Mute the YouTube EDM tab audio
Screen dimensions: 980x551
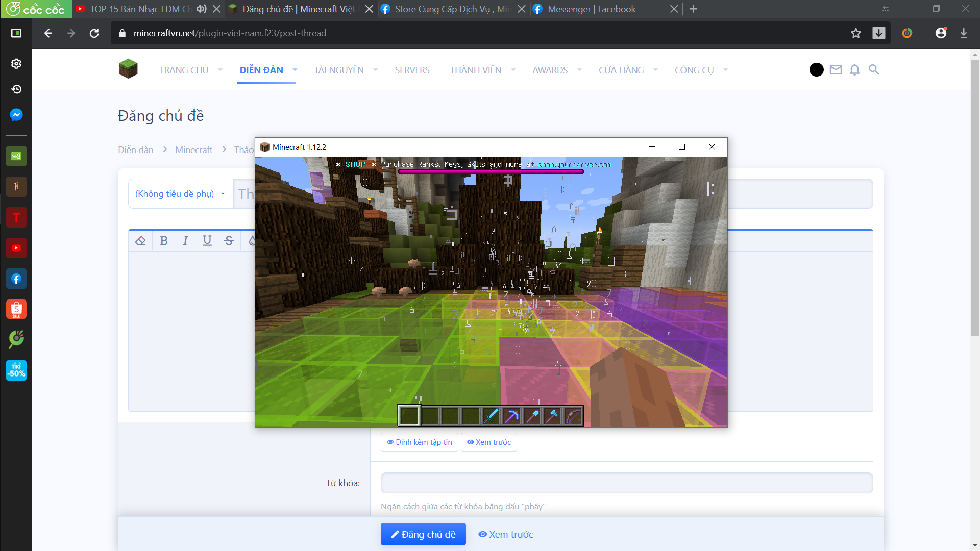coord(201,9)
